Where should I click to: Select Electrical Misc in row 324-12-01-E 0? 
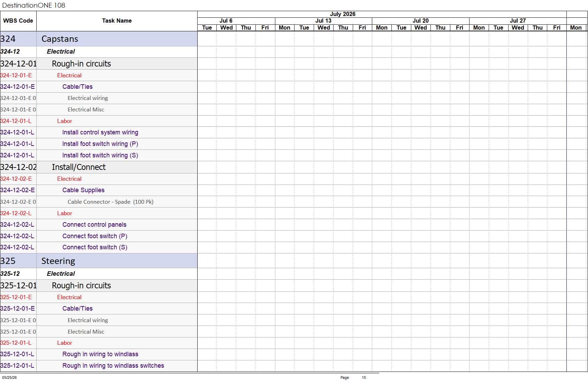tap(86, 110)
